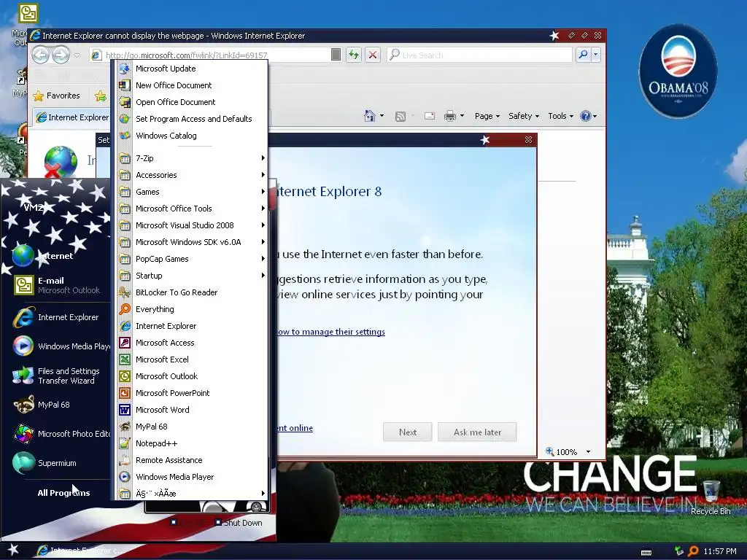Click Ask me later button

(x=477, y=432)
